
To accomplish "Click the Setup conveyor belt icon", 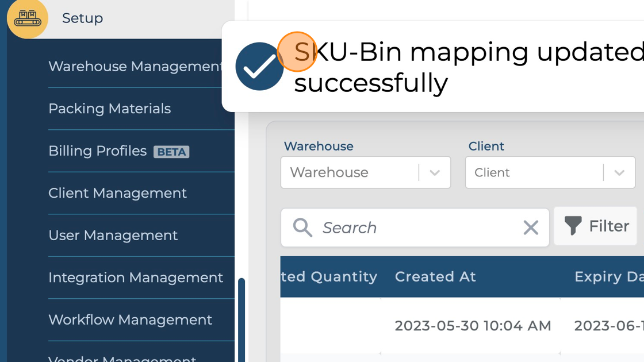I will [x=27, y=18].
